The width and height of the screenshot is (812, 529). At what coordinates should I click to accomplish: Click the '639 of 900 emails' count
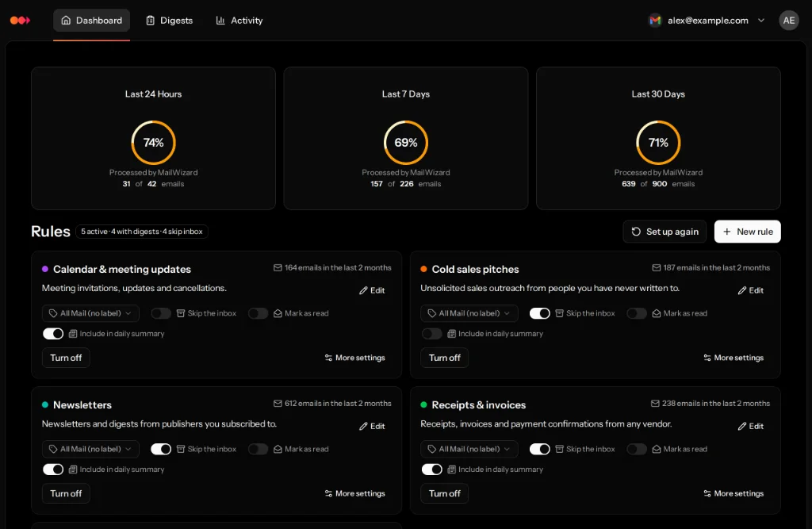point(658,184)
